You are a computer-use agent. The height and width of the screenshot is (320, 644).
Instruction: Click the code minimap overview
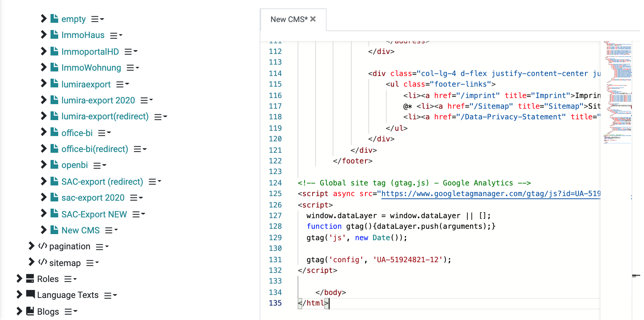coord(617,92)
